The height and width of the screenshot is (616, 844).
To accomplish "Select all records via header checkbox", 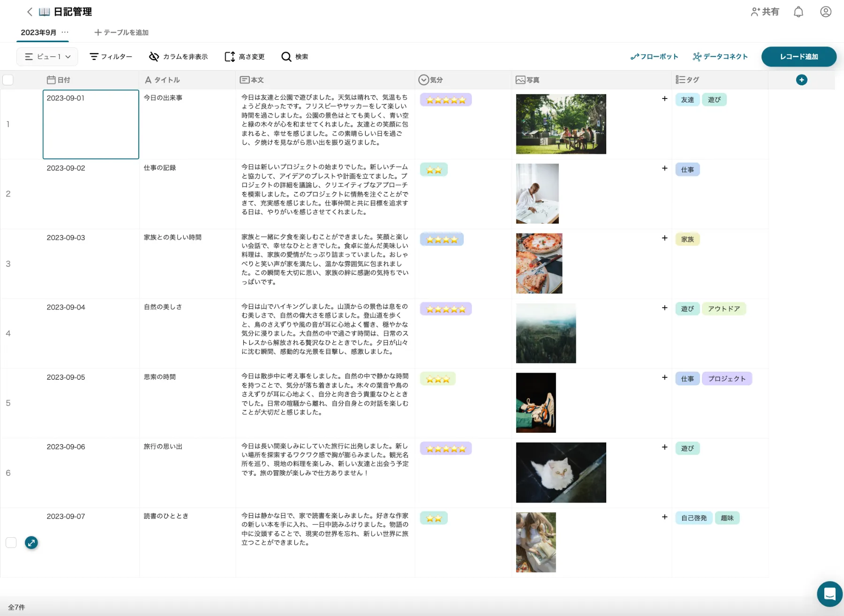I will 8,80.
